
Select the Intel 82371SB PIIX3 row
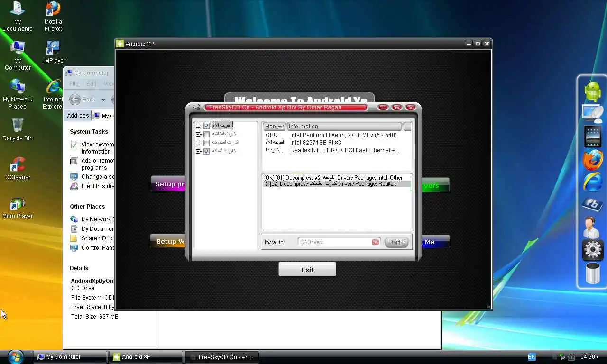click(337, 143)
